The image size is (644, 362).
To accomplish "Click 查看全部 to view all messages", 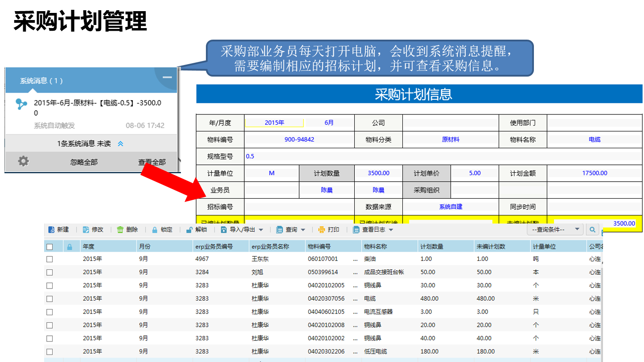I will (x=152, y=162).
